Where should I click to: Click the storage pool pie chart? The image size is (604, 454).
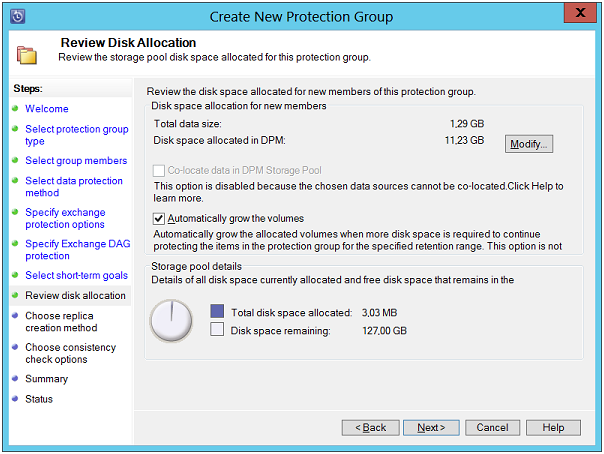(x=171, y=321)
